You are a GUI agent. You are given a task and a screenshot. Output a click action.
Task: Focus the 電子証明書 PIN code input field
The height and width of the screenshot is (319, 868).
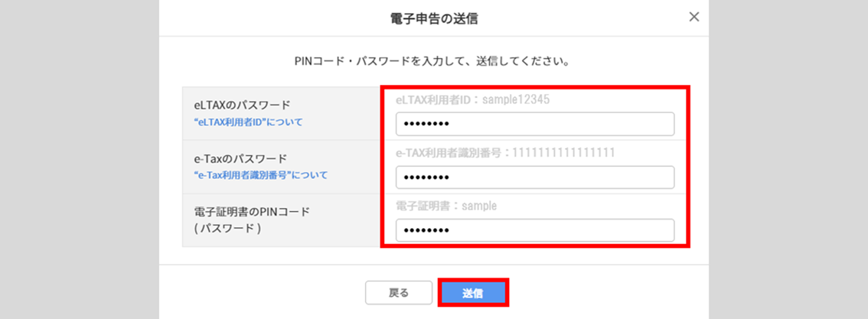(x=534, y=230)
